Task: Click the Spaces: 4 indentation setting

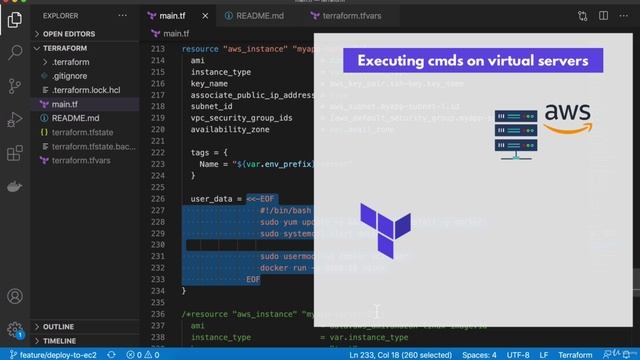Action: pos(479,355)
